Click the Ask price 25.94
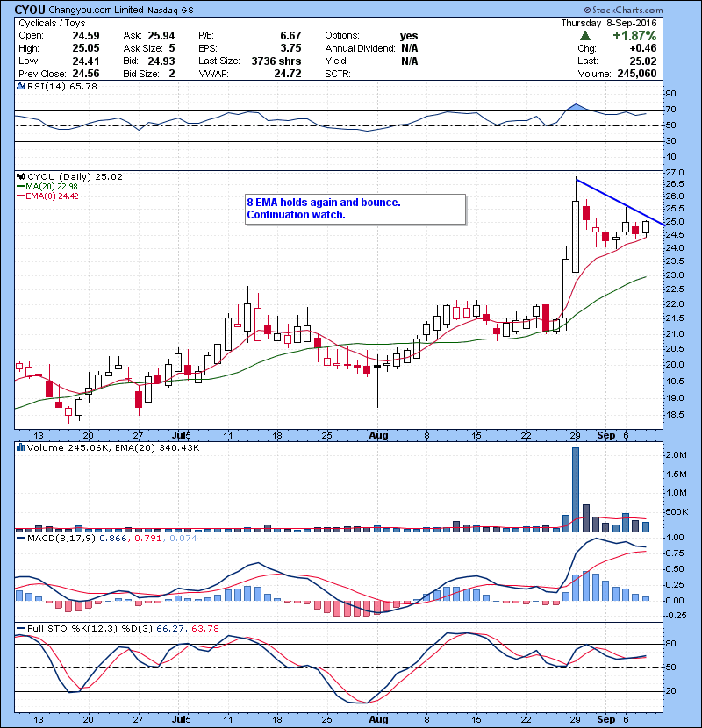 click(161, 36)
